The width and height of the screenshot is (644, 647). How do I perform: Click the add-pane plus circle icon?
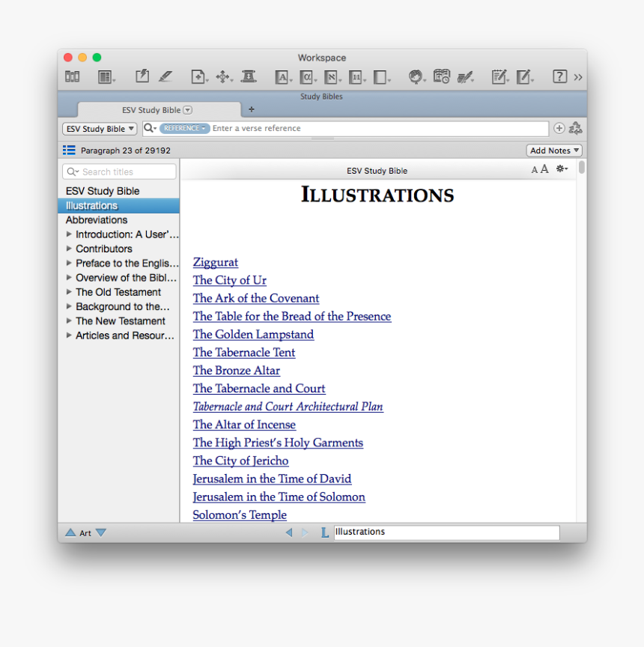(559, 128)
